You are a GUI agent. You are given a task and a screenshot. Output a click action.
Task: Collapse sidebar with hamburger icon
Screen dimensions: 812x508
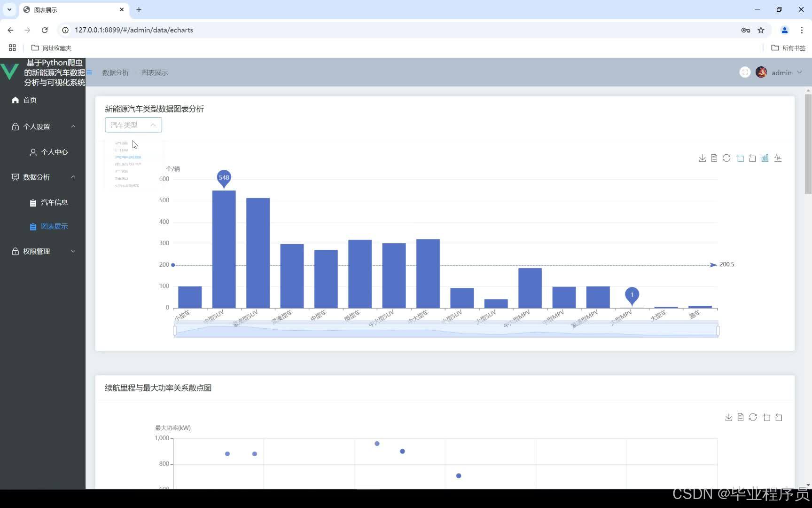pos(89,72)
